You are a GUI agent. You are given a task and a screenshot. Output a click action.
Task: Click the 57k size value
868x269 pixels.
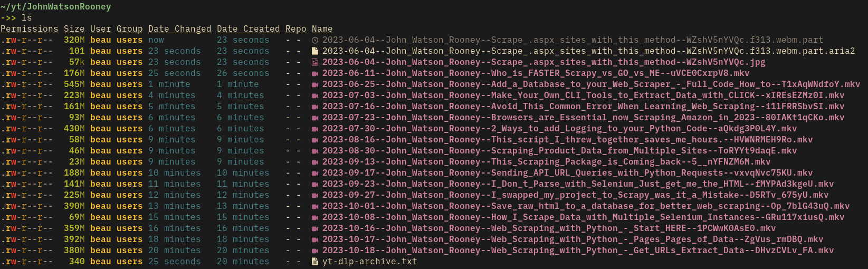77,62
